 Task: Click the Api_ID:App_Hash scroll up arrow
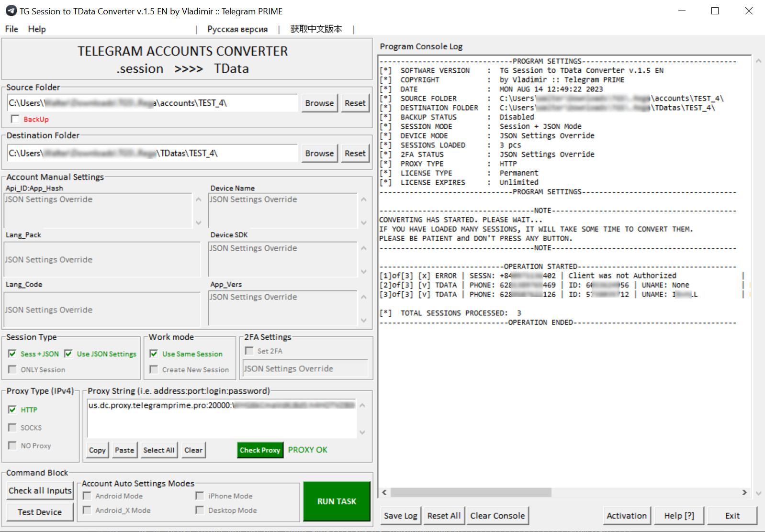point(198,199)
